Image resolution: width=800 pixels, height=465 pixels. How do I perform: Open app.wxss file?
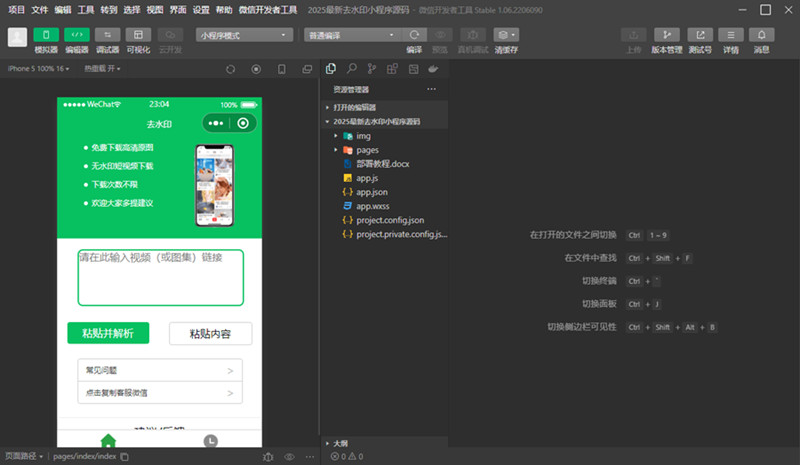385,206
